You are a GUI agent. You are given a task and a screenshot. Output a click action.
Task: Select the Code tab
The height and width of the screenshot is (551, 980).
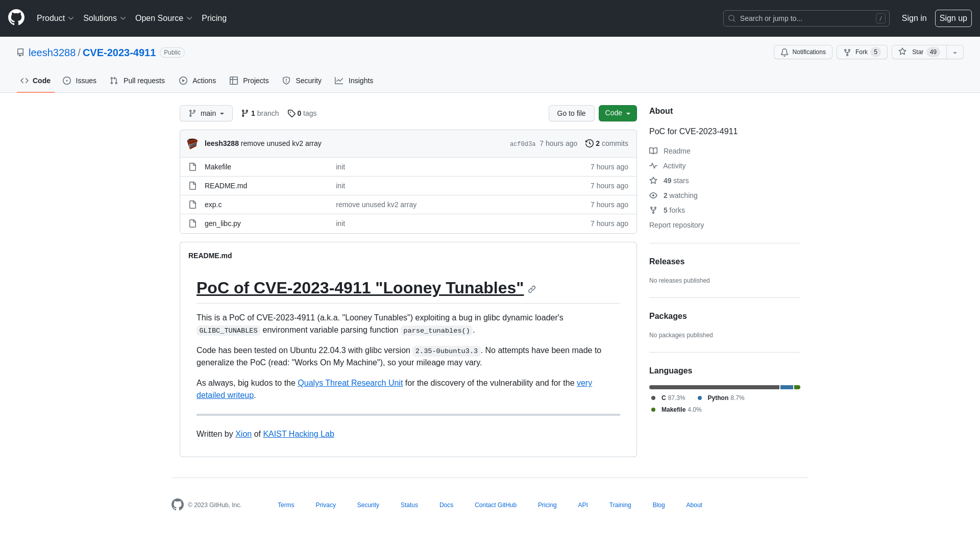(35, 81)
